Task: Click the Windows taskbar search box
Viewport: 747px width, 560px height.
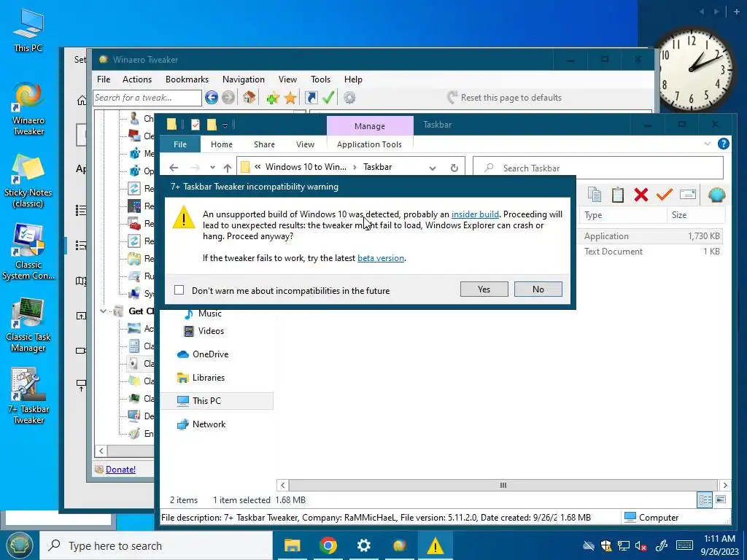Action: (x=156, y=545)
